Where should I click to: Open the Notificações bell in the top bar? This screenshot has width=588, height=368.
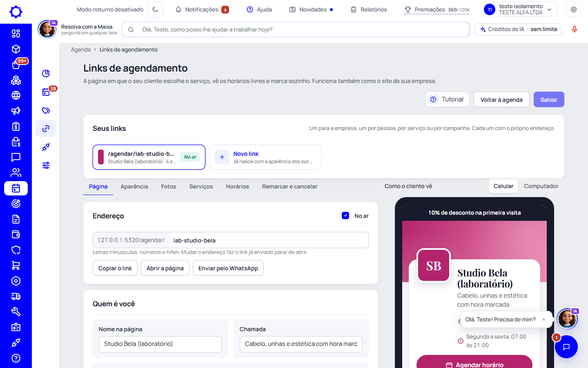tap(202, 9)
